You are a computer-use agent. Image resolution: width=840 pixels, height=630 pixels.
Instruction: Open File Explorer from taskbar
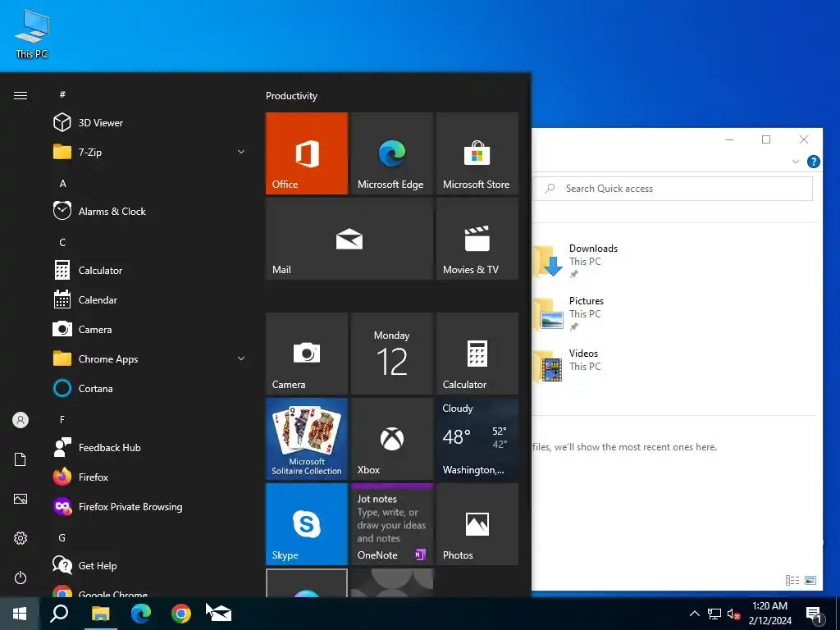(x=100, y=614)
